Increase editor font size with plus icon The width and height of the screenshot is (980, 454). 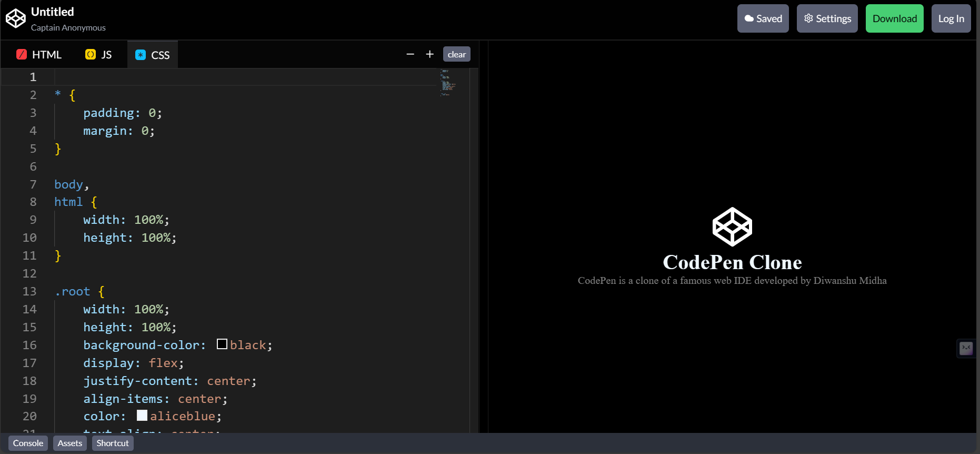[430, 54]
